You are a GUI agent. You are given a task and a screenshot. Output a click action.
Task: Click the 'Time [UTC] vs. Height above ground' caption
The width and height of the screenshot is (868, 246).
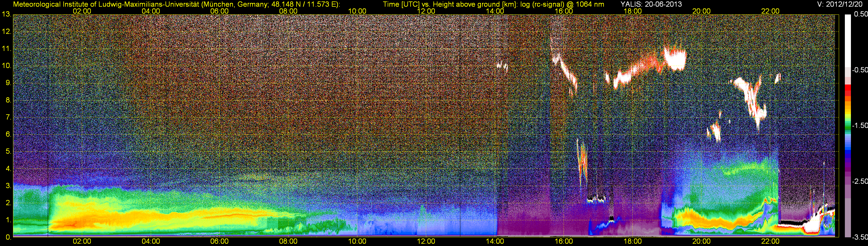[493, 4]
